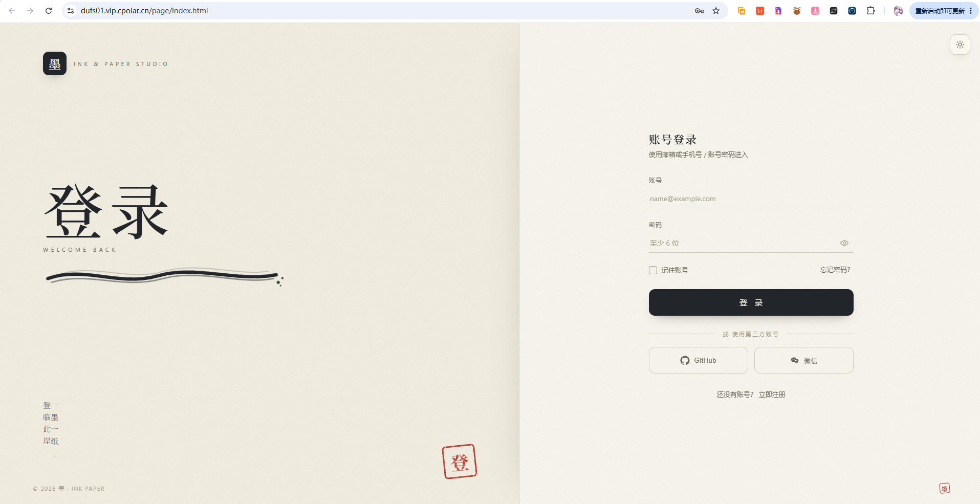Click the small red 墨 seal at bottom right
Viewport: 980px width, 504px height.
pos(945,488)
